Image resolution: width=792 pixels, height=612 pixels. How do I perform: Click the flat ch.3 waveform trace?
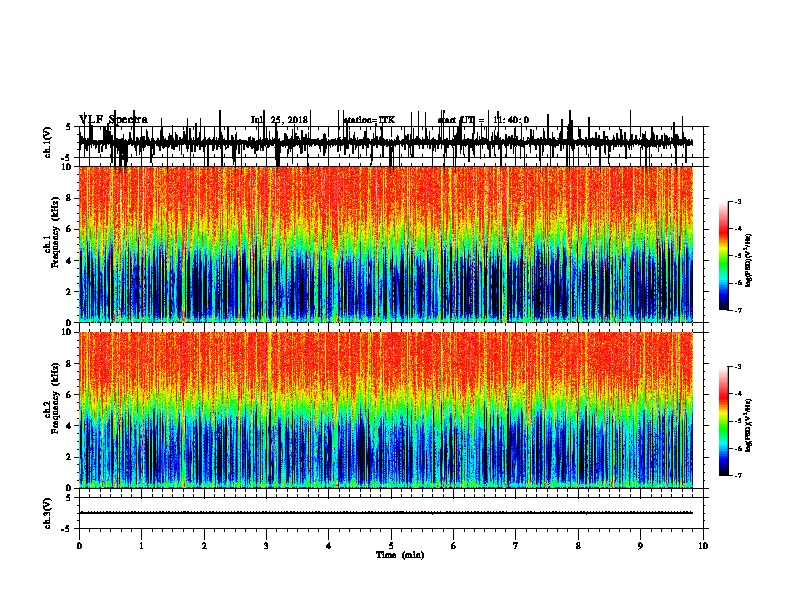pyautogui.click(x=385, y=513)
